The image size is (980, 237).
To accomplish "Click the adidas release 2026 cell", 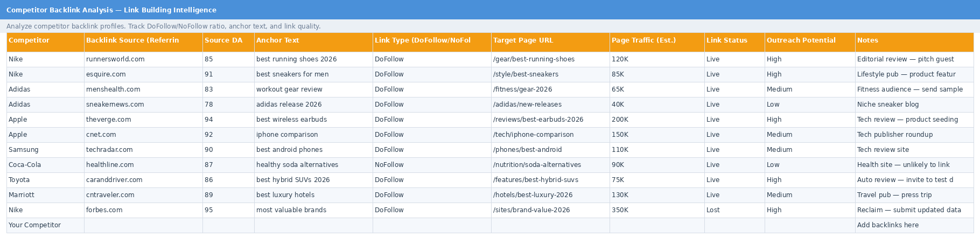I will [x=313, y=105].
